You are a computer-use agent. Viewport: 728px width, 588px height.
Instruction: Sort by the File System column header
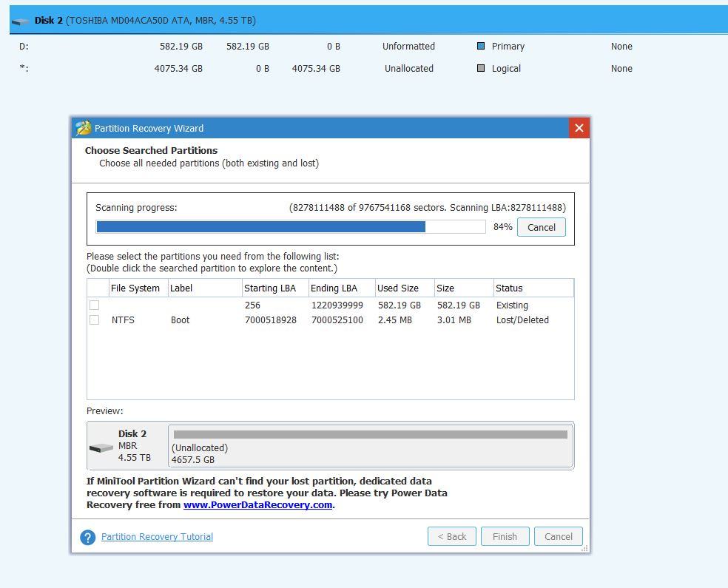click(x=138, y=288)
